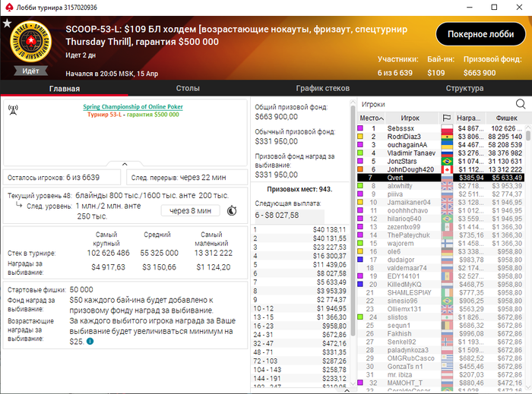The height and width of the screenshot is (394, 532).
Task: Click payout row 16 - 23
Action: pos(300,326)
